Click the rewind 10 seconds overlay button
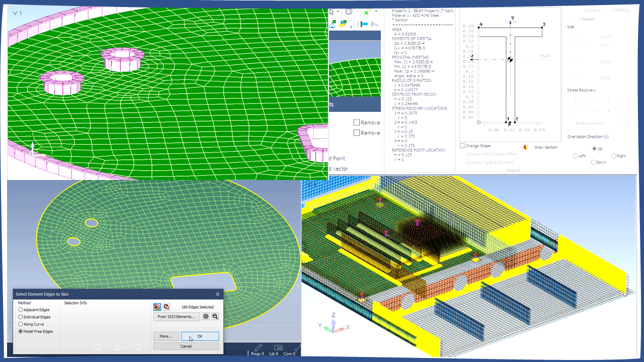Viewport: 644px width, 362px height. click(x=99, y=347)
